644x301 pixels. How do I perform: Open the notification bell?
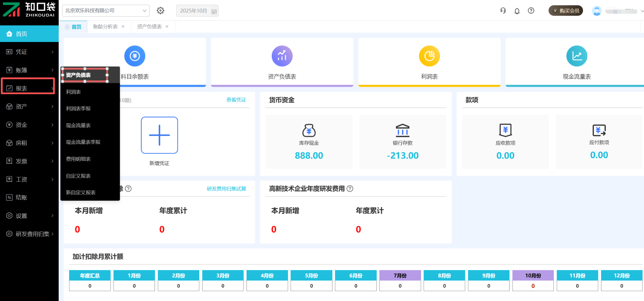(x=517, y=11)
